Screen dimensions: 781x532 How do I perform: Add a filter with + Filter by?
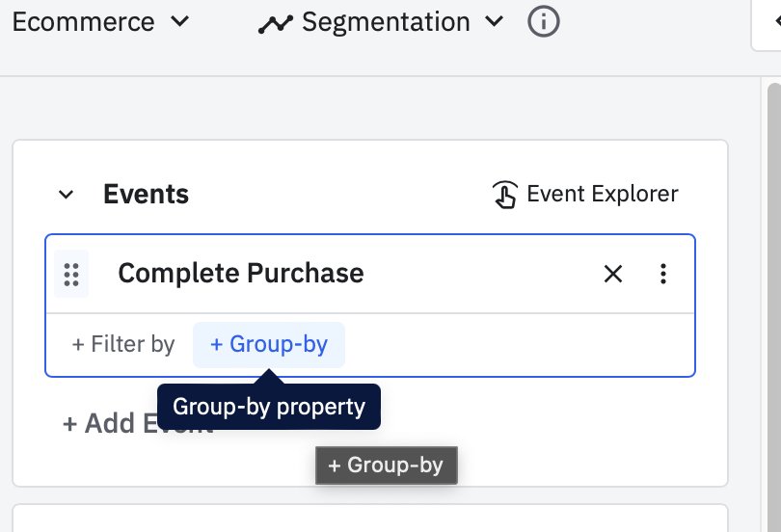point(123,344)
